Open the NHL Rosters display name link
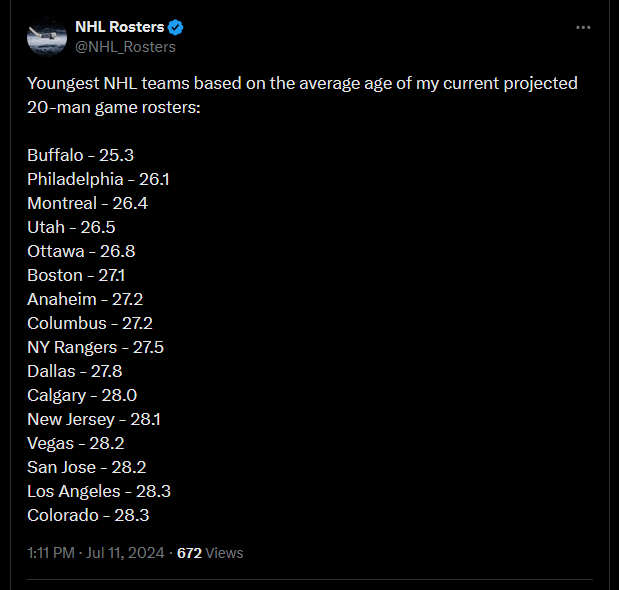This screenshot has height=590, width=619. pyautogui.click(x=119, y=27)
